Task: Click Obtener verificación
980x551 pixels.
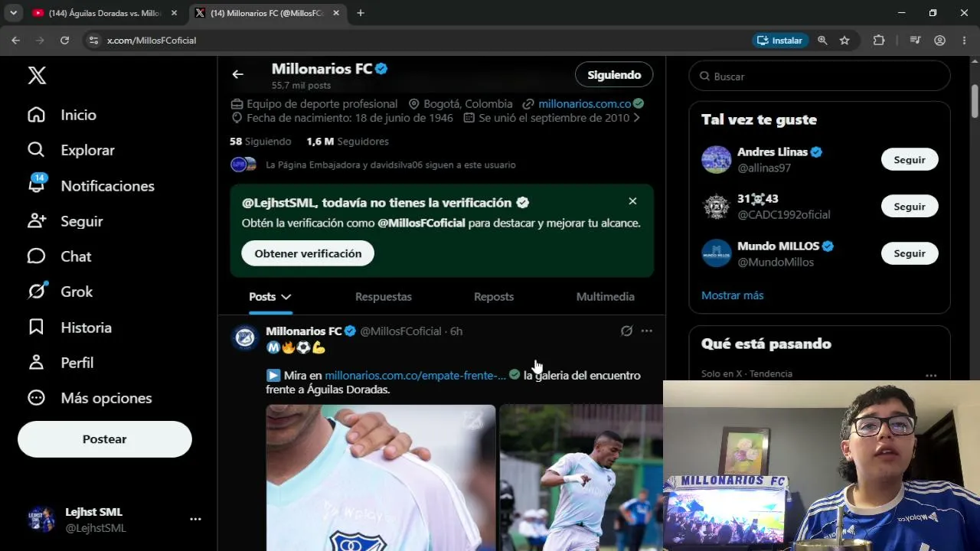Action: tap(308, 253)
